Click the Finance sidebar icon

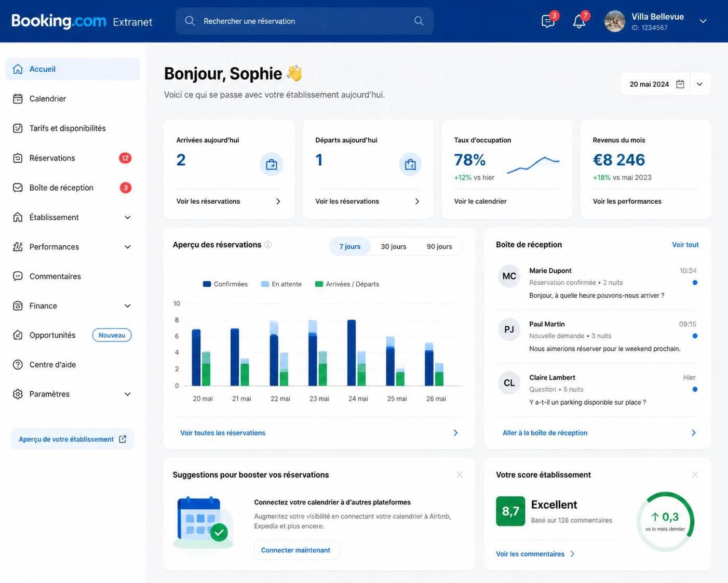(x=18, y=306)
